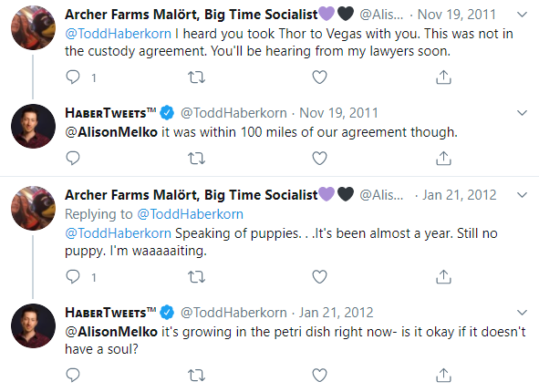Open more options for Nov 19 custody tweet
This screenshot has height=392, width=539.
pos(522,15)
